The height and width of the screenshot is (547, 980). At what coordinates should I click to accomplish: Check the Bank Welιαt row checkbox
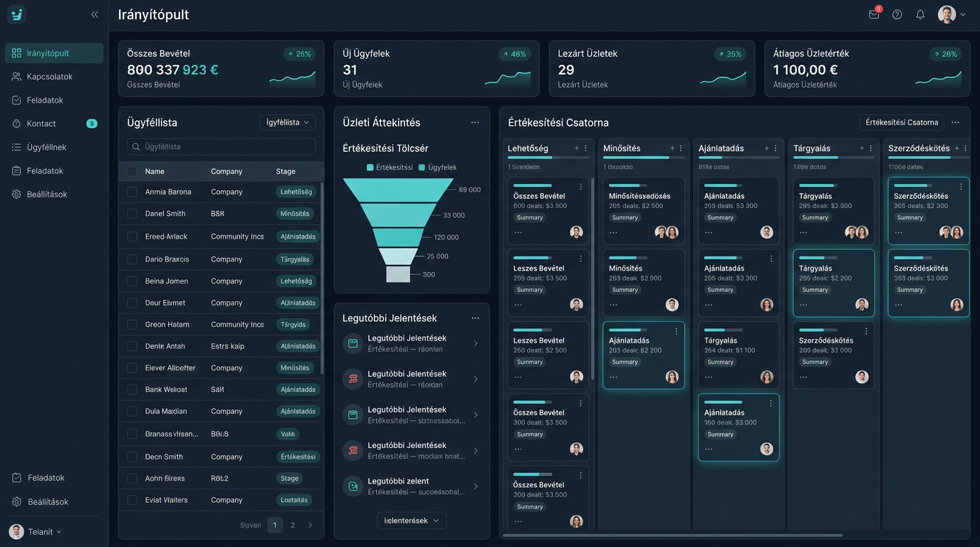(x=132, y=390)
